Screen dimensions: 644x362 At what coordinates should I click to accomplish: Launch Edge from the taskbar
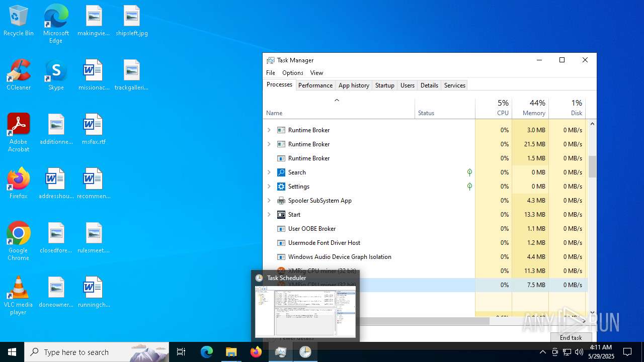pos(207,352)
